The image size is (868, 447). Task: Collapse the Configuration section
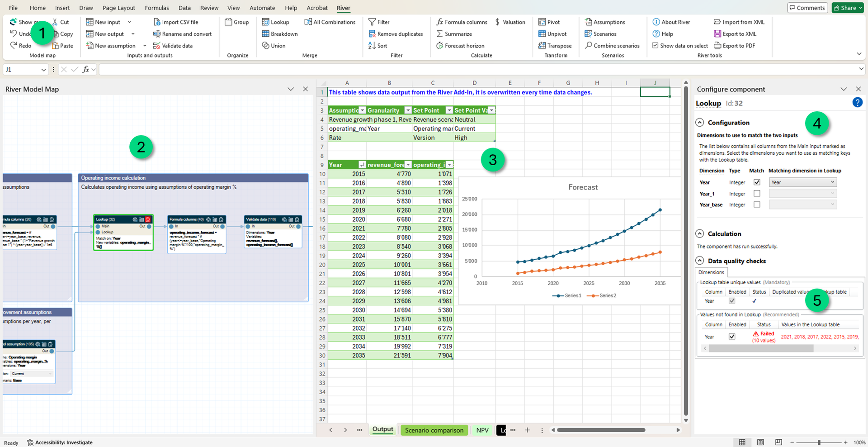pos(700,123)
